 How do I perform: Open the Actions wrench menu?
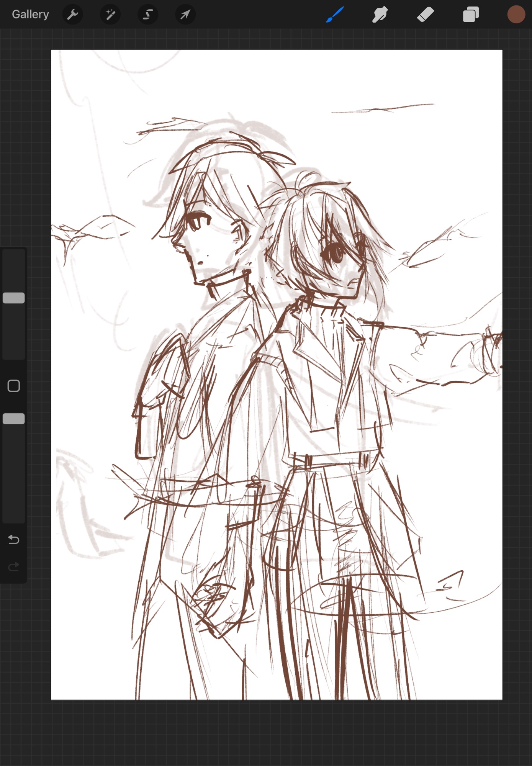pyautogui.click(x=72, y=15)
